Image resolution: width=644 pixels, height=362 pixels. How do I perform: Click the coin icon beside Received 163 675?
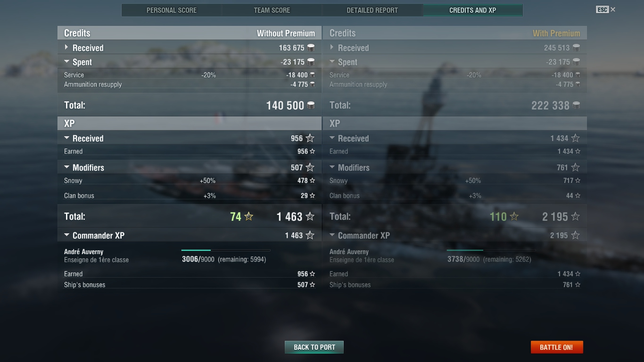point(311,48)
